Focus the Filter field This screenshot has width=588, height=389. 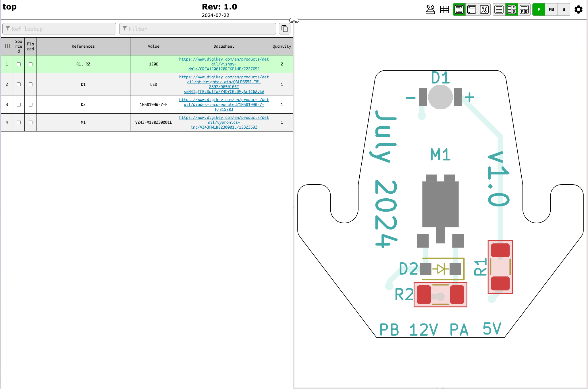198,29
